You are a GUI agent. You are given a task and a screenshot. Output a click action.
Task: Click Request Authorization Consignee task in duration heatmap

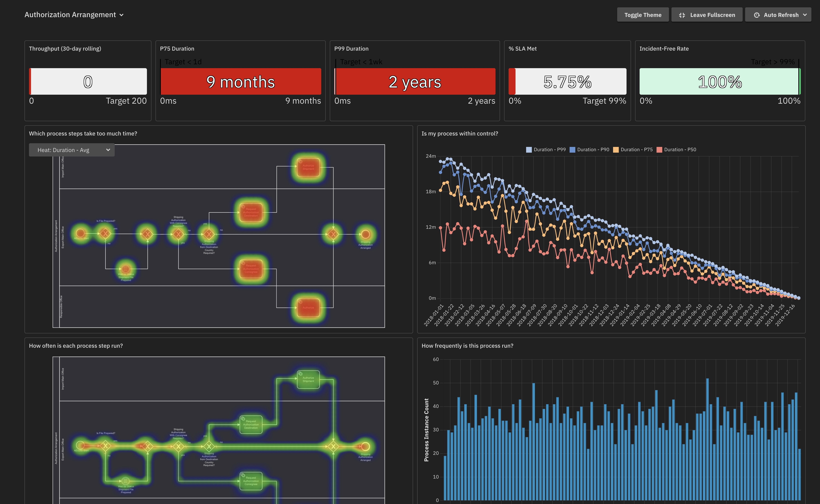(251, 269)
